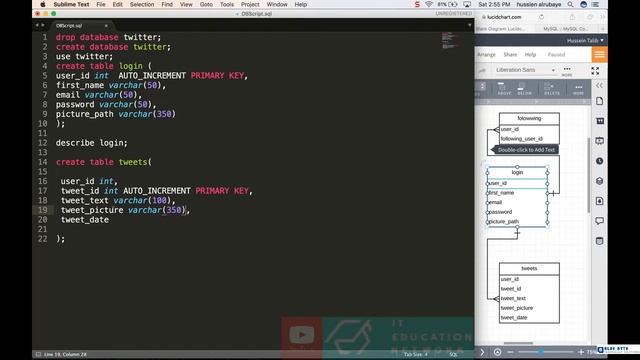This screenshot has height=360, width=640.
Task: Click the canvas vertical scrollbar
Action: [589, 176]
